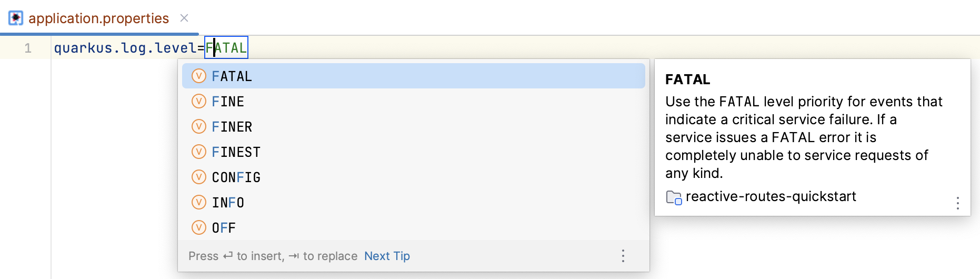Select FATAL from completion list
Image resolution: width=980 pixels, height=279 pixels.
(414, 76)
